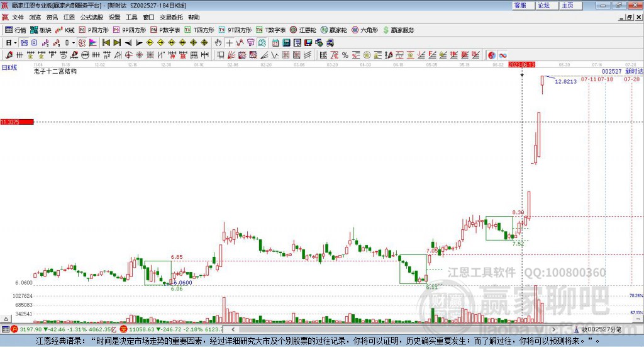Click the infinity symbol toolbar icon
This screenshot has width=644, height=347.
[503, 55]
